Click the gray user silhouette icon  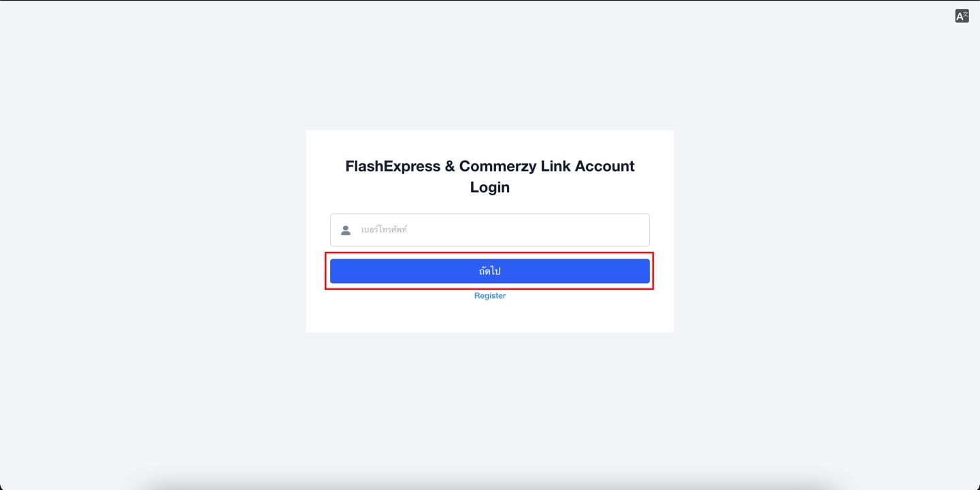coord(346,230)
